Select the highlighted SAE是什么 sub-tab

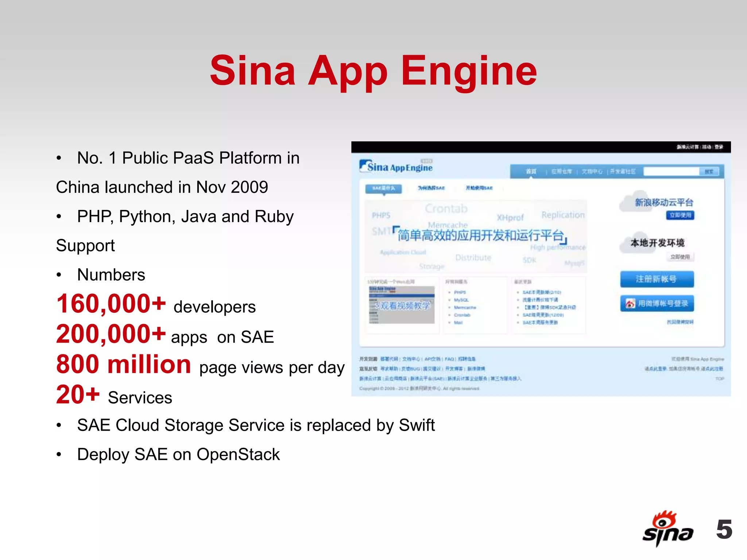coord(383,188)
